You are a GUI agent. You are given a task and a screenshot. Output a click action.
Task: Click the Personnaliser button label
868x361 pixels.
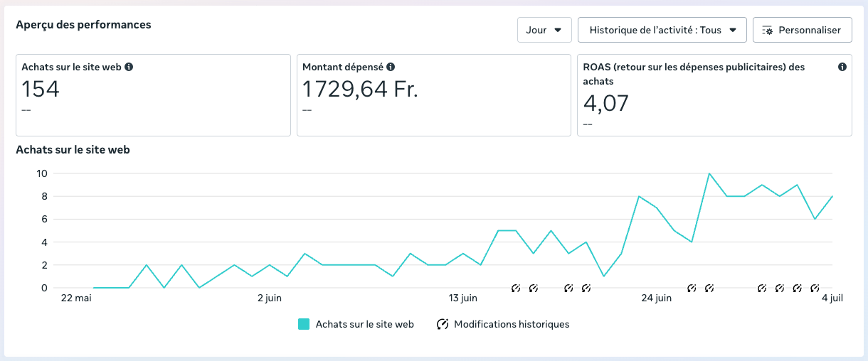tap(810, 30)
